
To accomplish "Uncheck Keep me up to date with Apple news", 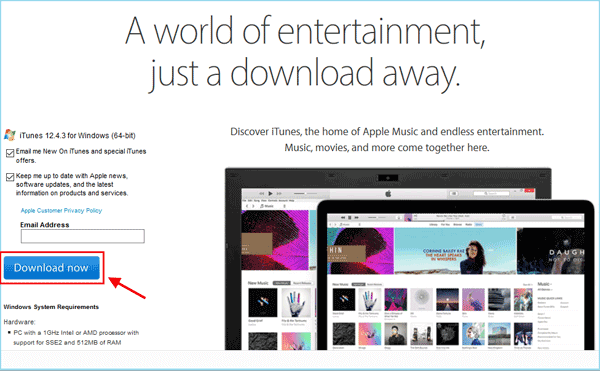I will tap(10, 177).
